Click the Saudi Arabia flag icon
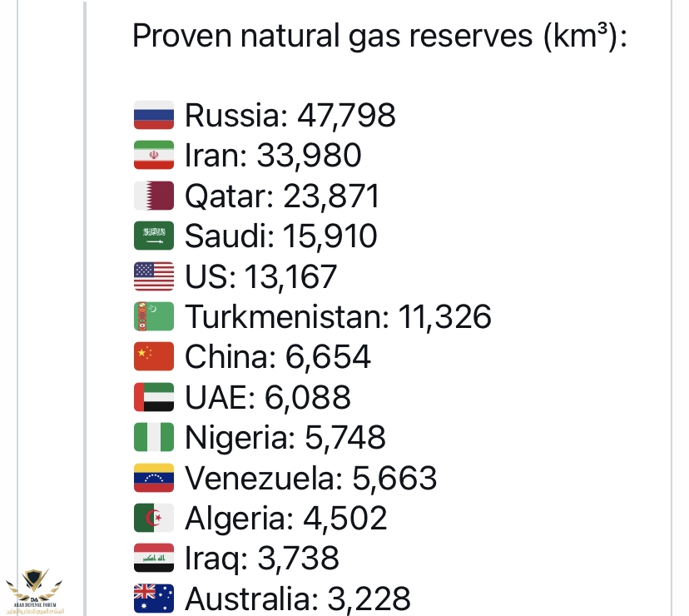This screenshot has height=616, width=689. [x=154, y=236]
